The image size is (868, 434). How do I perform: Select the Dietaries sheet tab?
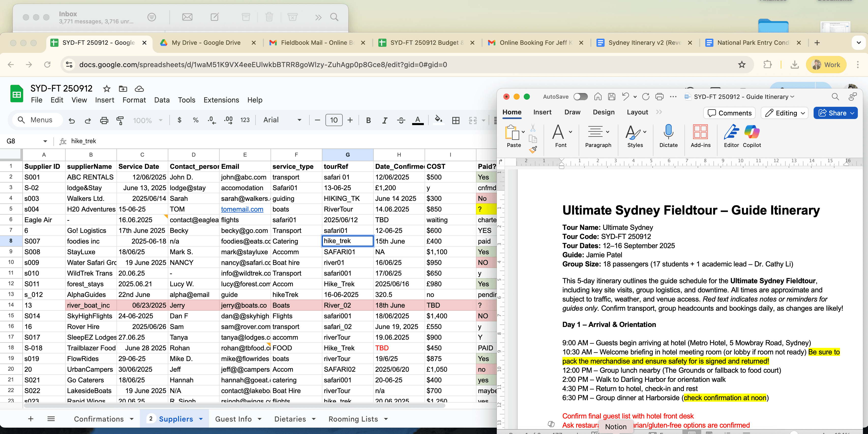[290, 419]
